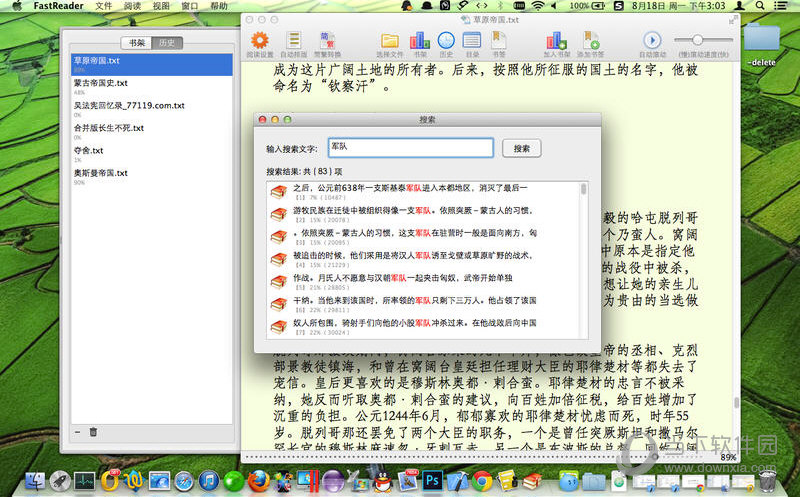This screenshot has width=800, height=497.
Task: Switch to the 历史 tab in sidebar
Action: (167, 43)
